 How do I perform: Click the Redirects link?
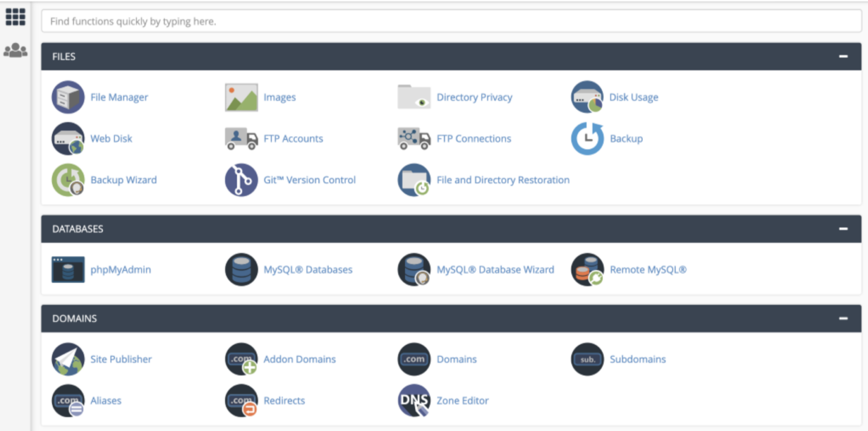pos(284,401)
